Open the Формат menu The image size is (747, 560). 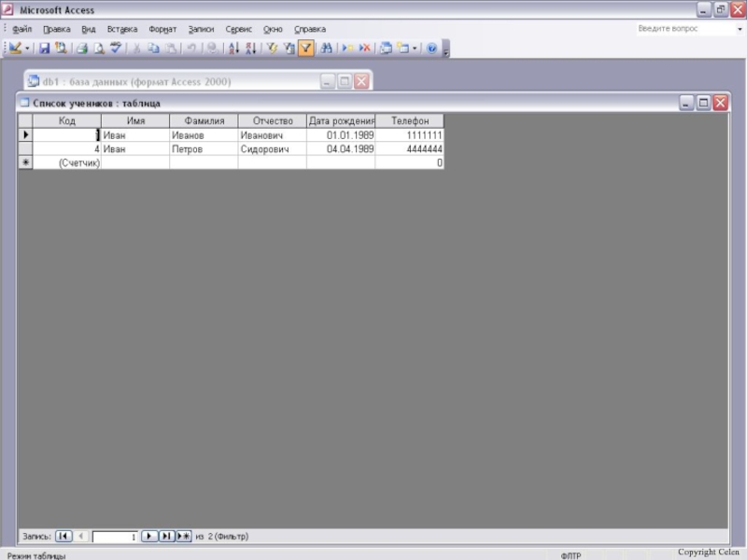[x=162, y=29]
